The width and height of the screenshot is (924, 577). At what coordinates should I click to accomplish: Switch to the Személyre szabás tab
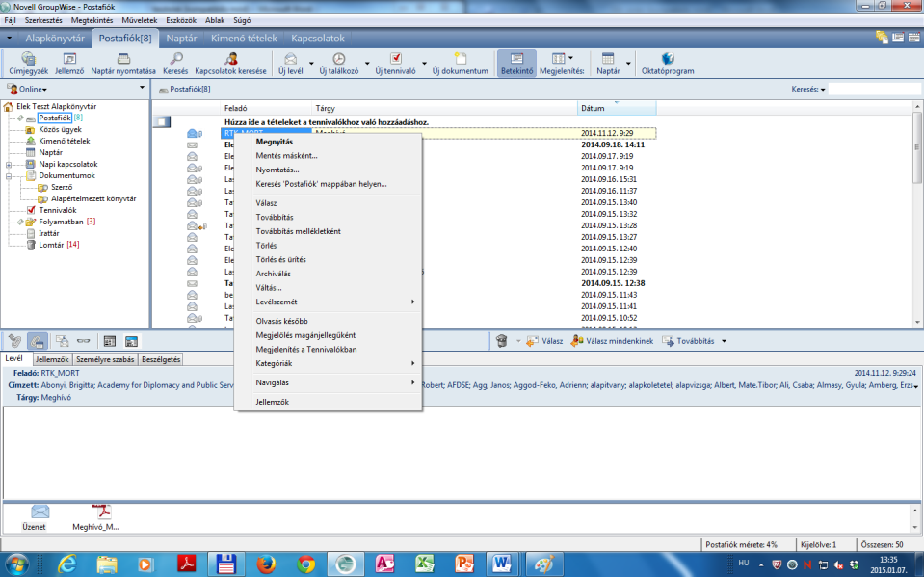tap(105, 359)
